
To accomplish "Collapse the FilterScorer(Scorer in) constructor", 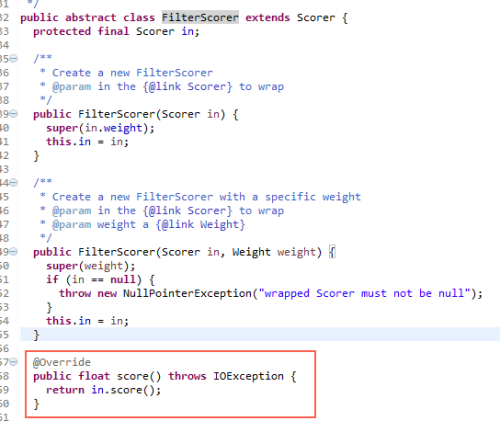I will pos(13,114).
